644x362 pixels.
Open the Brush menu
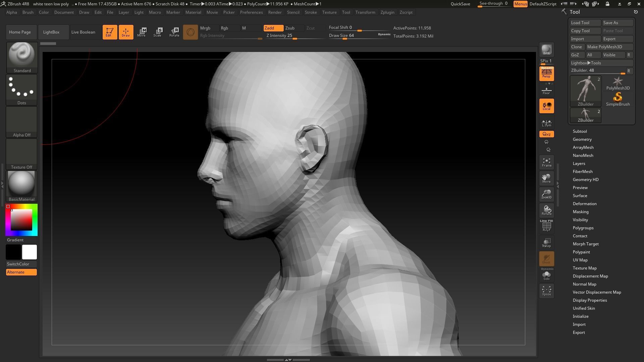coord(28,12)
